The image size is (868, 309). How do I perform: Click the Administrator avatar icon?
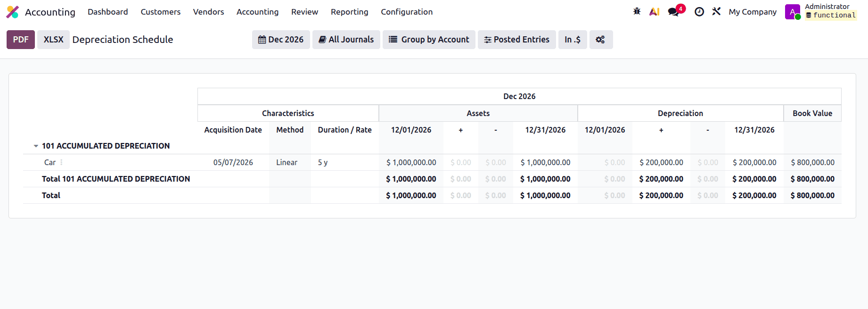[793, 12]
